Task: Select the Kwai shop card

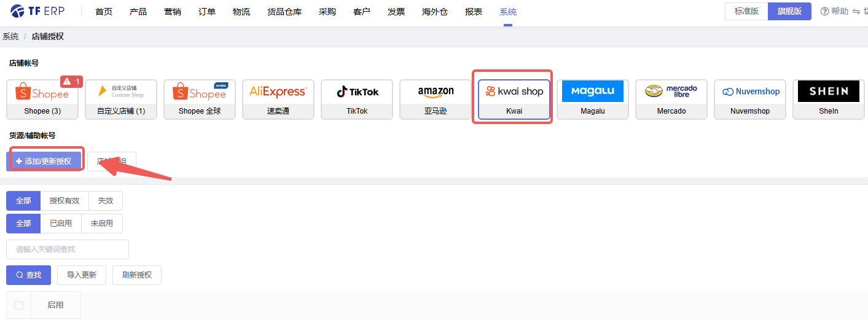Action: pos(514,100)
